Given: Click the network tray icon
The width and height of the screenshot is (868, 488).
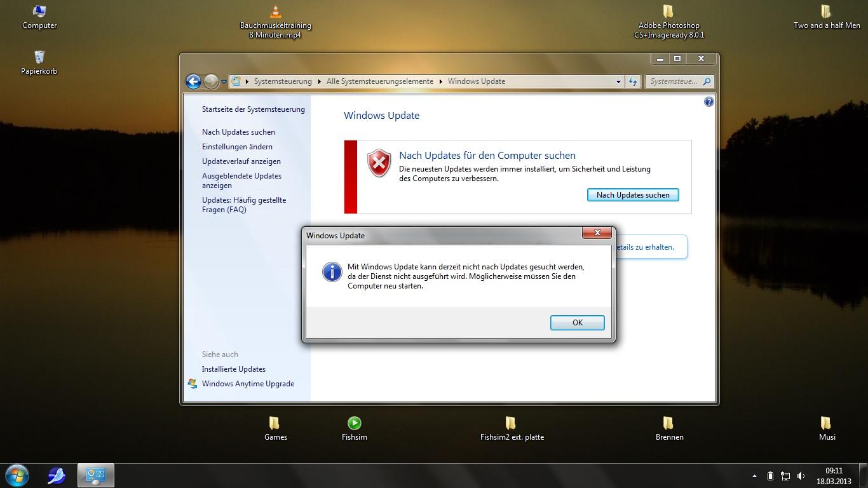Looking at the screenshot, I should click(785, 476).
